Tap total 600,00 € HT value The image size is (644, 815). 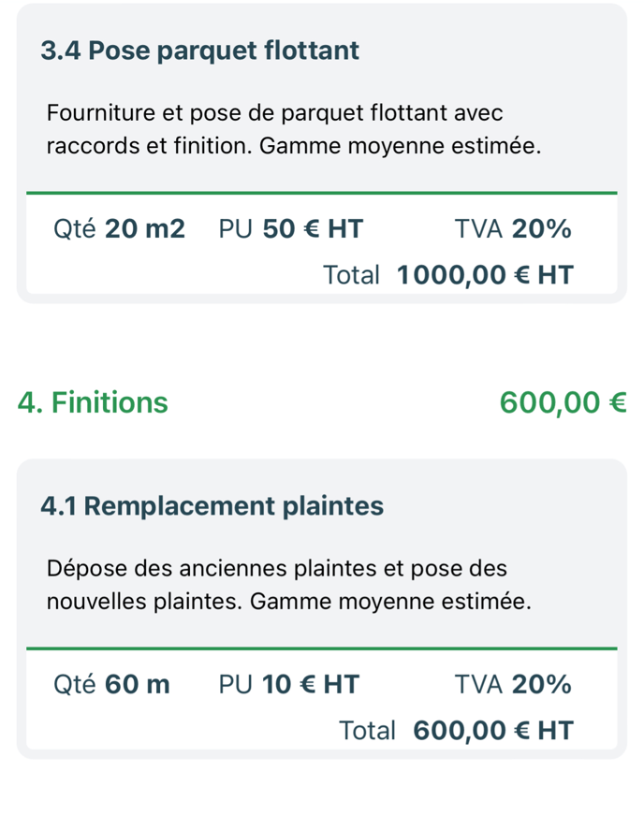(x=493, y=731)
